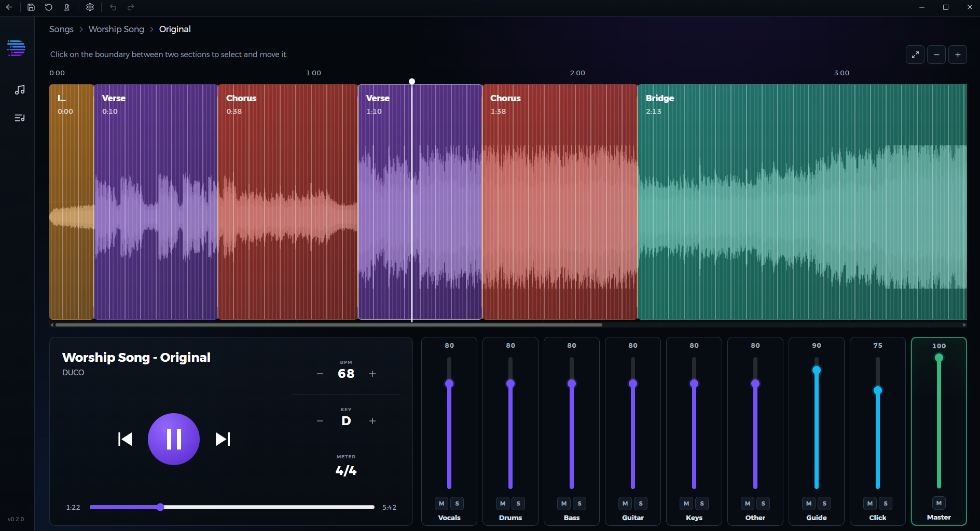The width and height of the screenshot is (980, 531).
Task: Select the Chorus section at 0:38
Action: [288, 202]
